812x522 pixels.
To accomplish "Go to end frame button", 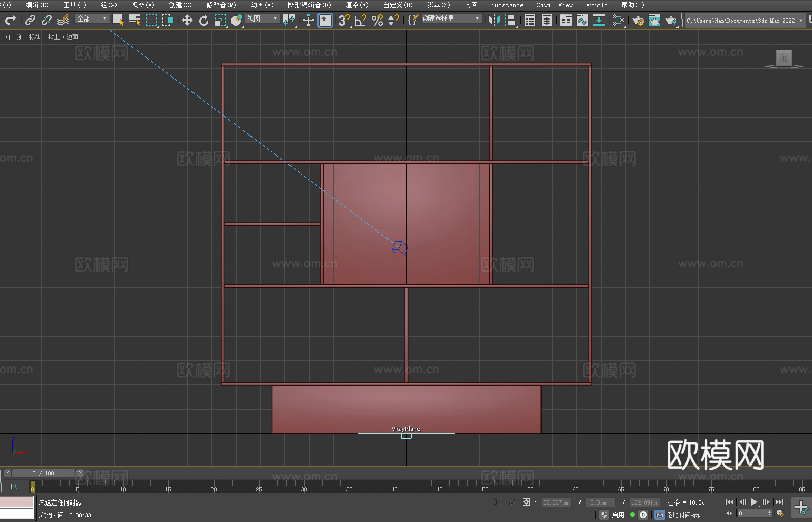I will (x=780, y=502).
